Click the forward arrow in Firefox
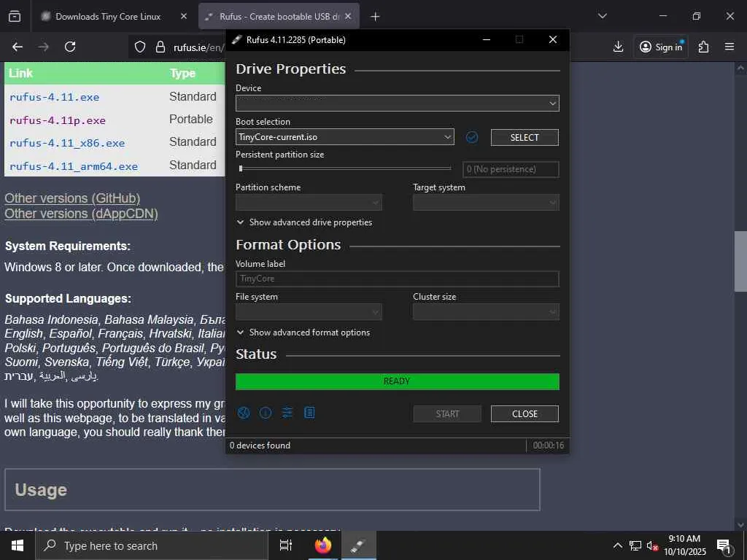The image size is (747, 560). pyautogui.click(x=43, y=47)
